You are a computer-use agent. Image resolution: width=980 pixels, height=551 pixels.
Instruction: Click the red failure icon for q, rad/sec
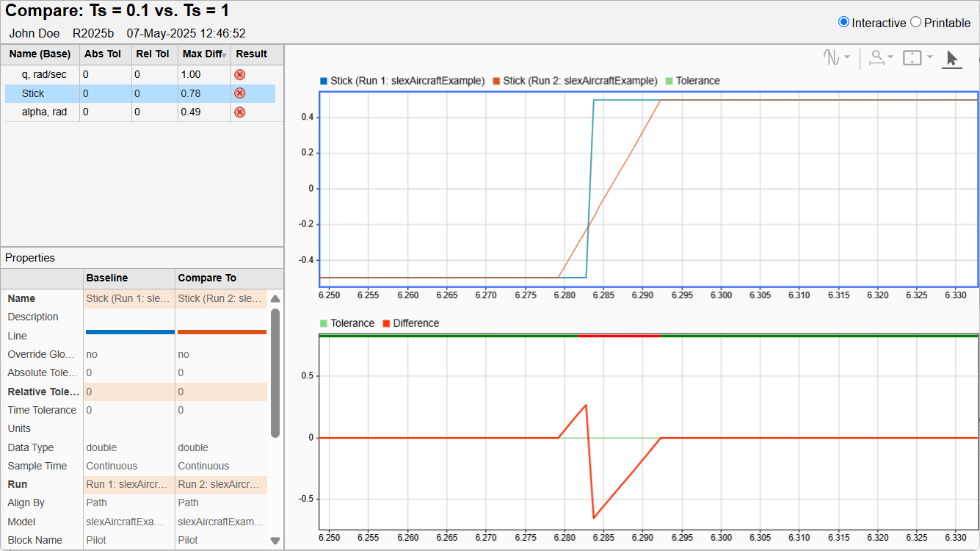[239, 73]
